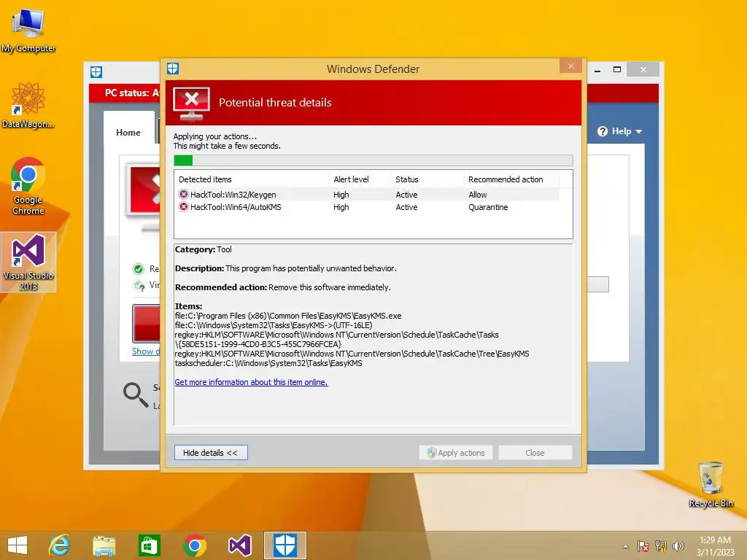Viewport: 747px width, 560px height.
Task: Open the volume speaker icon in tray
Action: [678, 546]
